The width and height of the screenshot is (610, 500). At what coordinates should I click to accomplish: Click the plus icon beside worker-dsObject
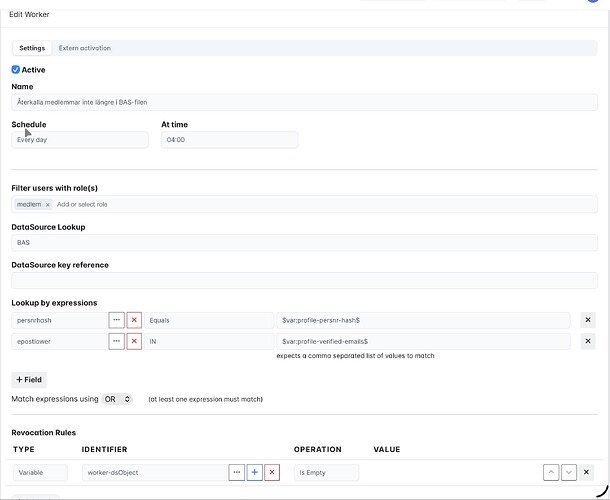click(x=254, y=472)
